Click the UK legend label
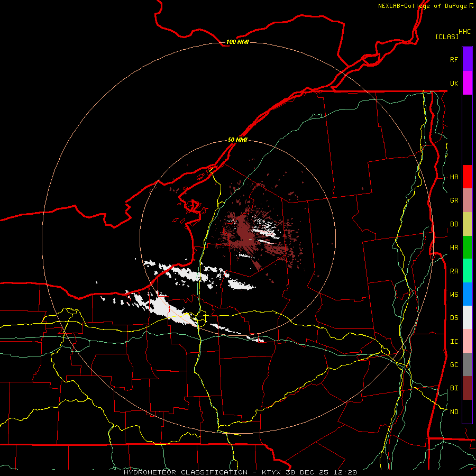The width and height of the screenshot is (476, 476). pyautogui.click(x=454, y=83)
